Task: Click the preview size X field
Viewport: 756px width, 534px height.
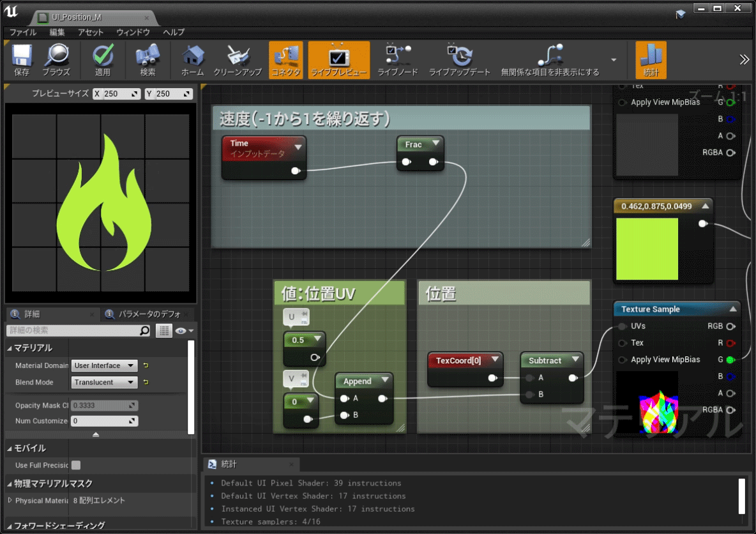Action: point(116,94)
